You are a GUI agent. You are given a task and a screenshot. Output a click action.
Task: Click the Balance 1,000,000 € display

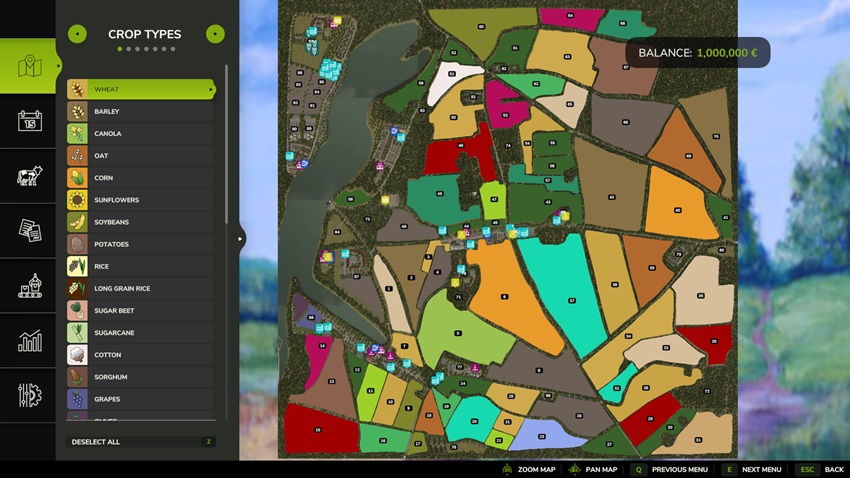click(x=698, y=53)
